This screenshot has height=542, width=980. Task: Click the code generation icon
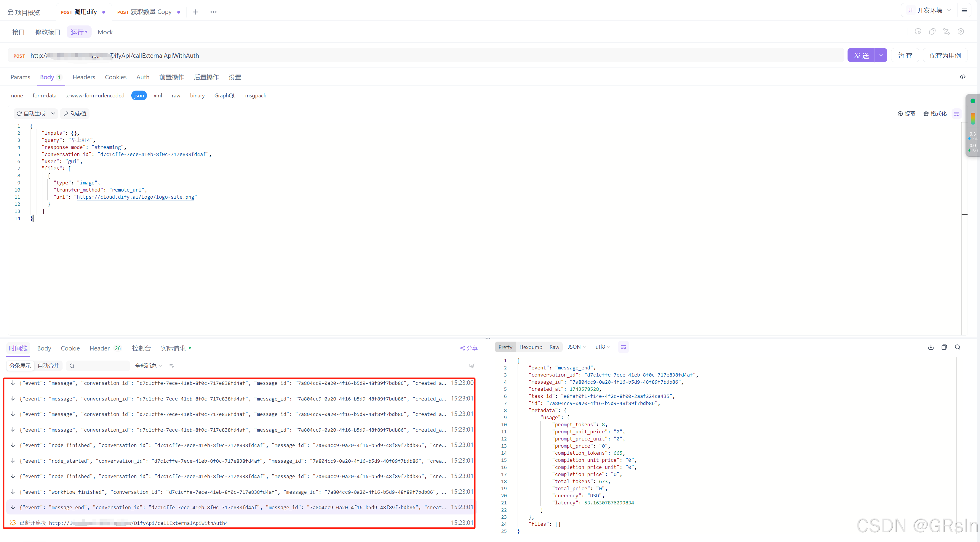tap(963, 77)
